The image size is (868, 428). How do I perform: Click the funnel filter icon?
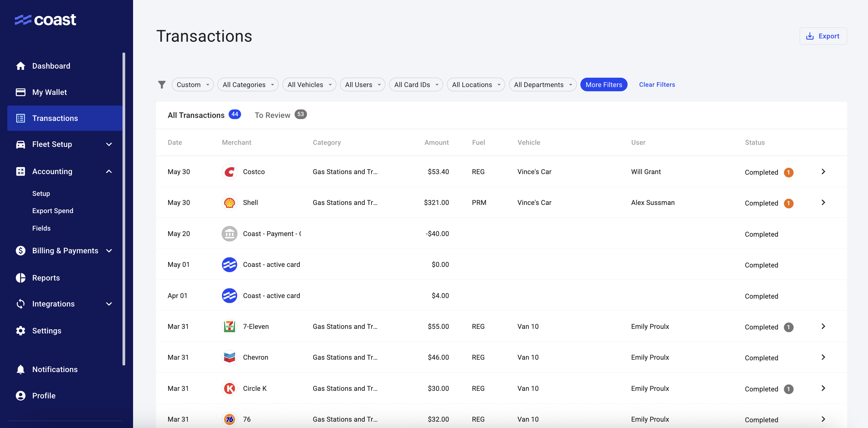coord(162,85)
